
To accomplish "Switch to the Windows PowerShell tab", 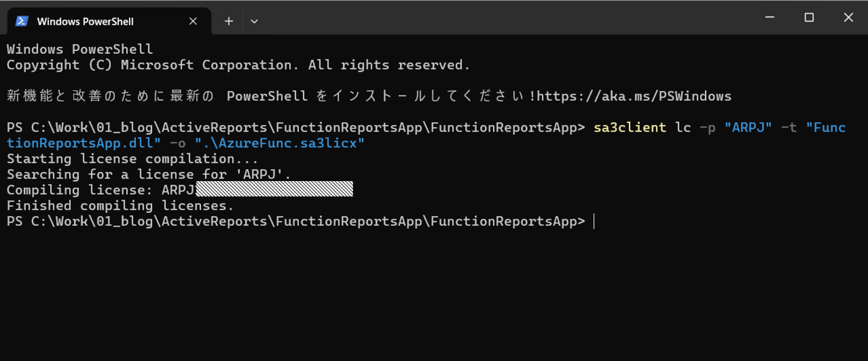I will (109, 21).
